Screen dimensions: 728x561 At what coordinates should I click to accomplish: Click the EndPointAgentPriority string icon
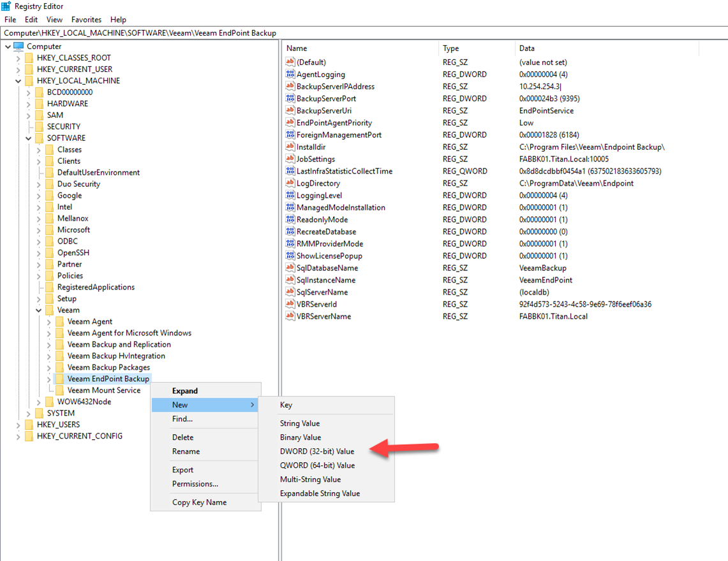click(290, 122)
